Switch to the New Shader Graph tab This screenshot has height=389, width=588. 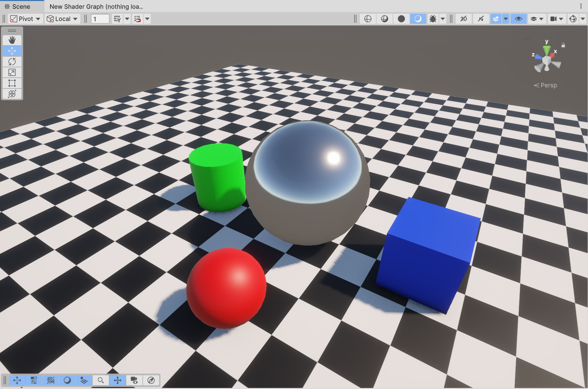tap(96, 6)
